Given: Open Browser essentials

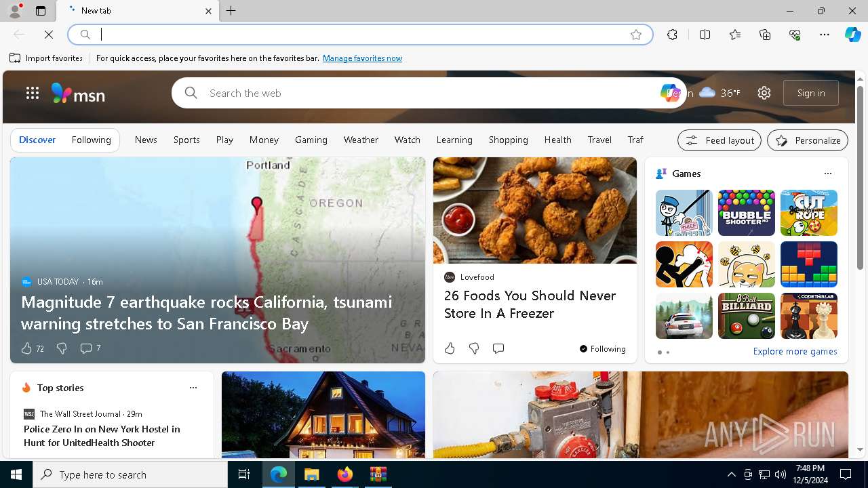Looking at the screenshot, I should pos(795,35).
